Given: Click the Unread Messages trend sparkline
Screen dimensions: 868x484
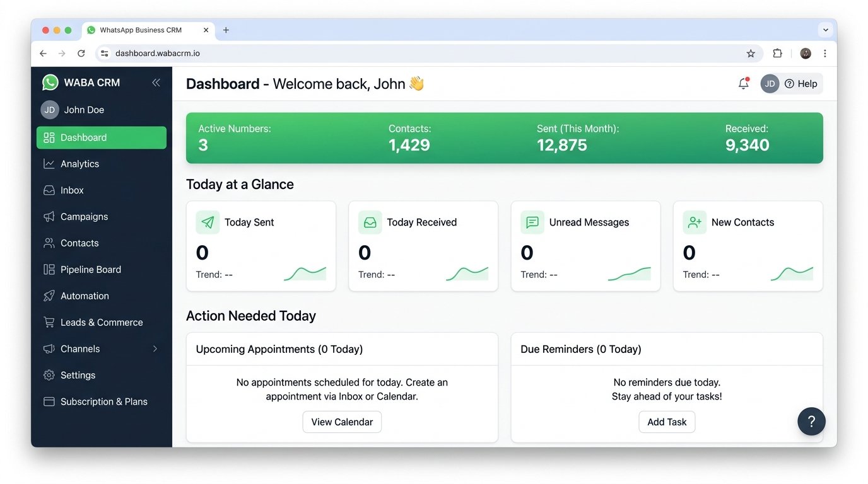Looking at the screenshot, I should coord(630,274).
